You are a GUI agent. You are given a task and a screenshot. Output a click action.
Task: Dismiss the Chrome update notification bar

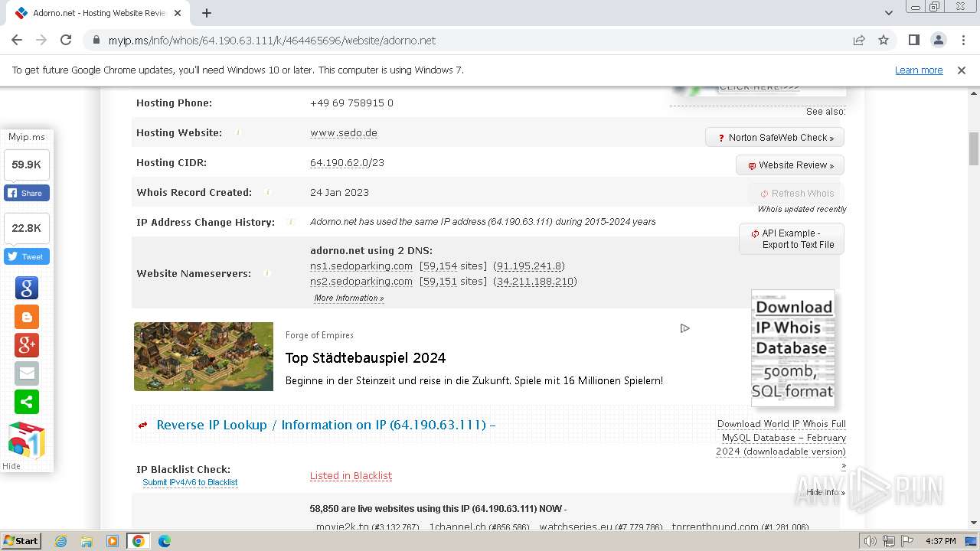pyautogui.click(x=962, y=70)
